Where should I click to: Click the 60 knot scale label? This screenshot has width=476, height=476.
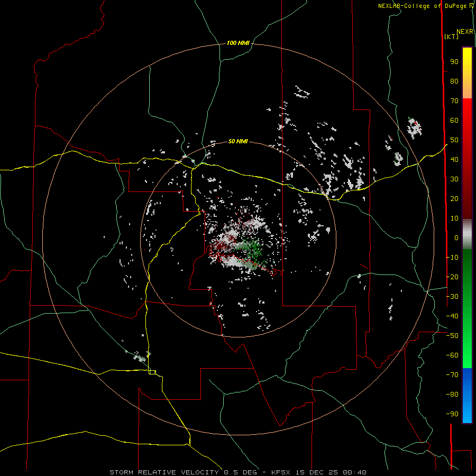454,121
